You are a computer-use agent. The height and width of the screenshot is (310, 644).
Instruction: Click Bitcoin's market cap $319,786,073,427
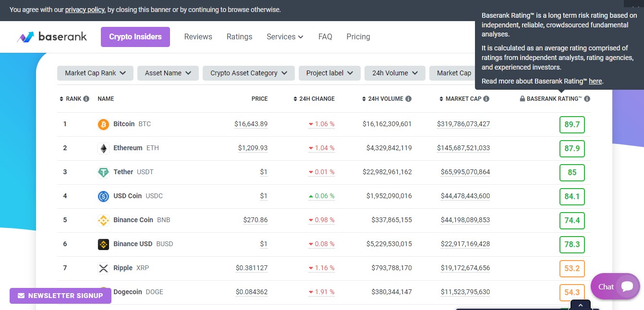coord(463,124)
